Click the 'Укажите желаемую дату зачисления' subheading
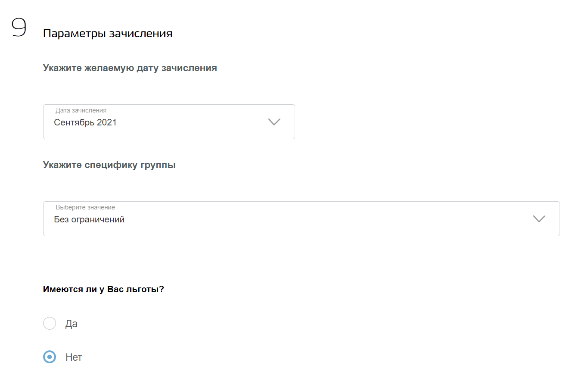 130,68
